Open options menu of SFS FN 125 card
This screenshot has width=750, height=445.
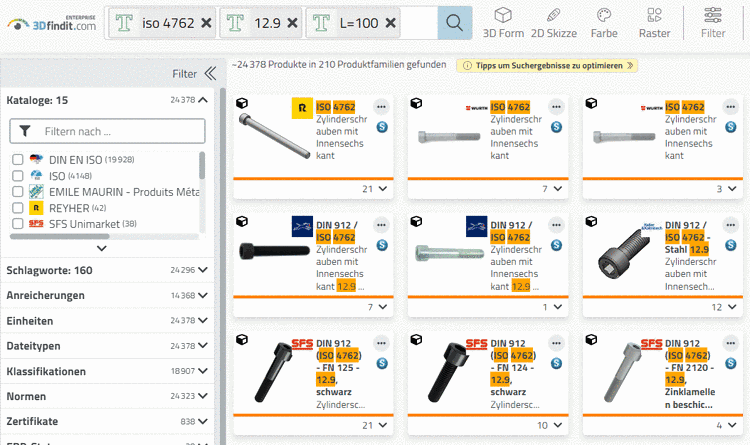(x=381, y=343)
